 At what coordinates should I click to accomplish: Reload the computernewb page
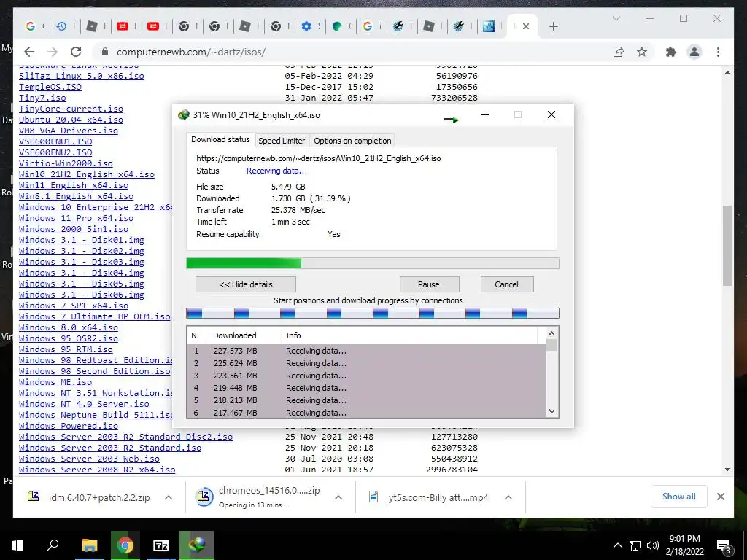tap(76, 52)
